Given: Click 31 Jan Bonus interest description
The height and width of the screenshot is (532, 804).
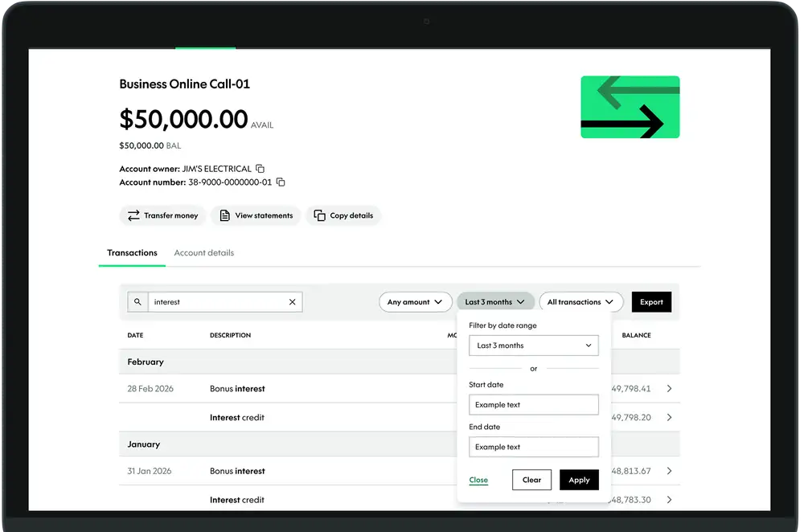Looking at the screenshot, I should pos(237,470).
